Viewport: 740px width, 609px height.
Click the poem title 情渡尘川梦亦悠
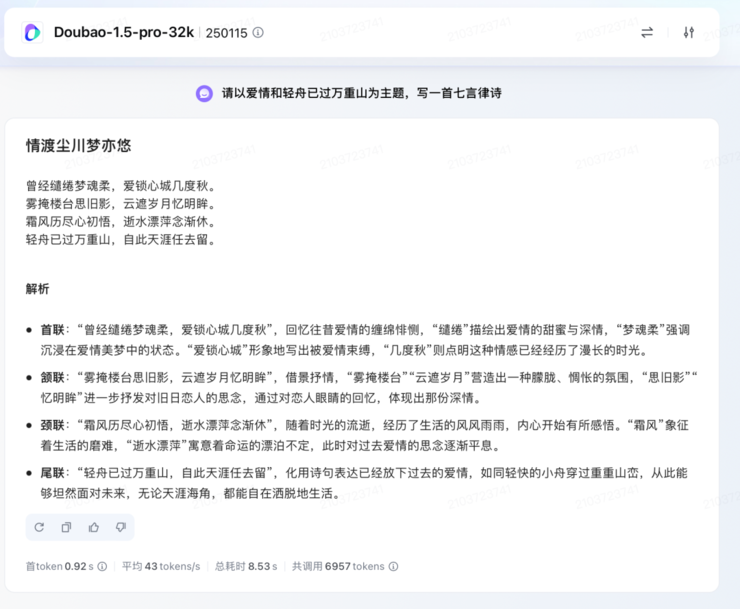click(x=78, y=146)
